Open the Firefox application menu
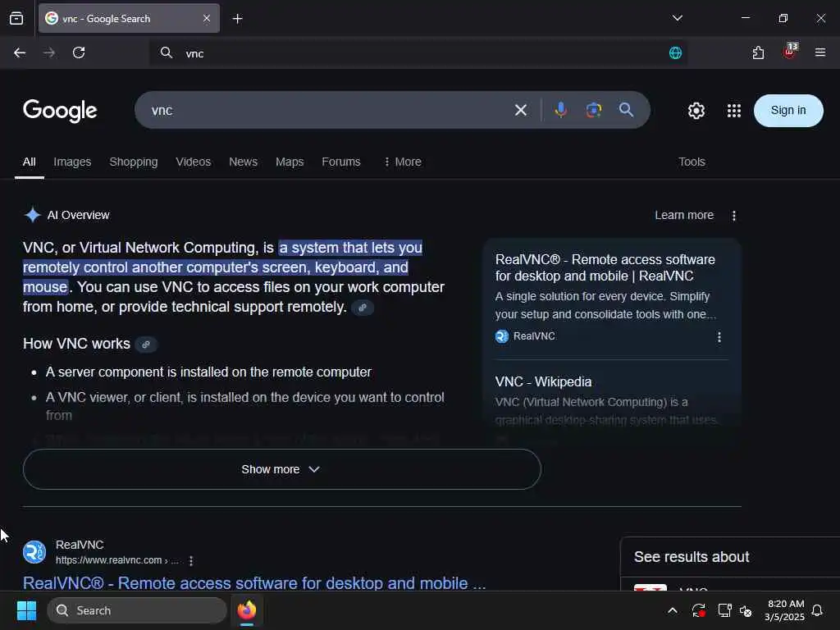Viewport: 840px width, 630px height. click(x=819, y=52)
